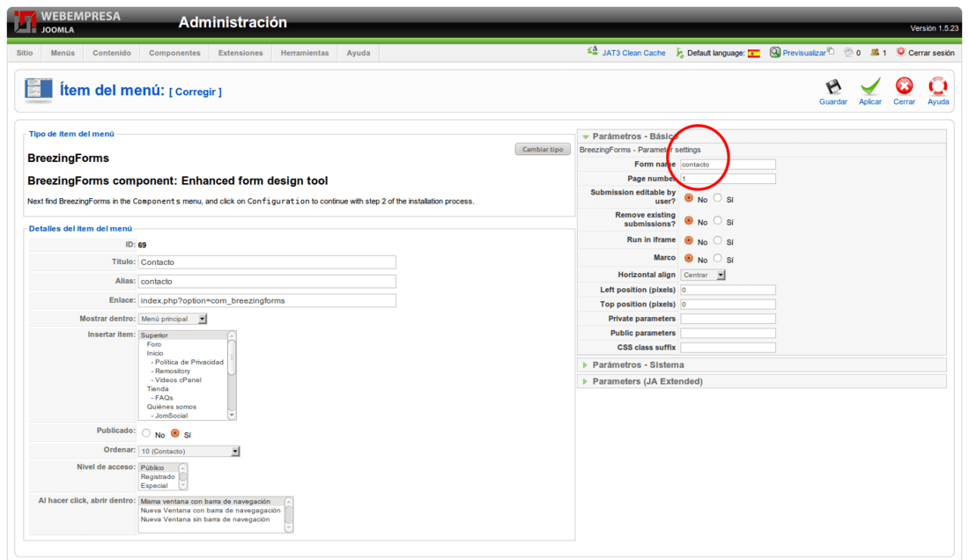Open the Contenido menu

coord(112,53)
